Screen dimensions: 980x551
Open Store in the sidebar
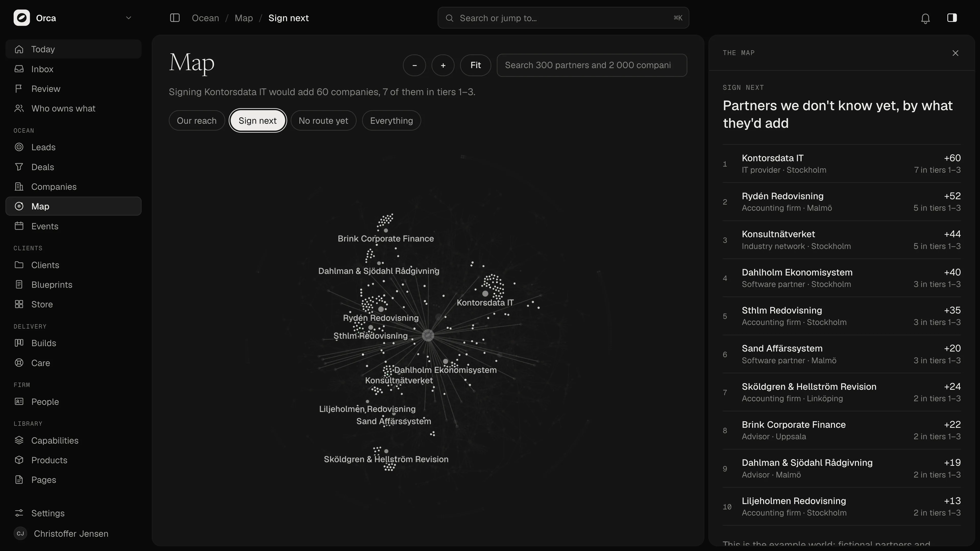click(x=73, y=304)
